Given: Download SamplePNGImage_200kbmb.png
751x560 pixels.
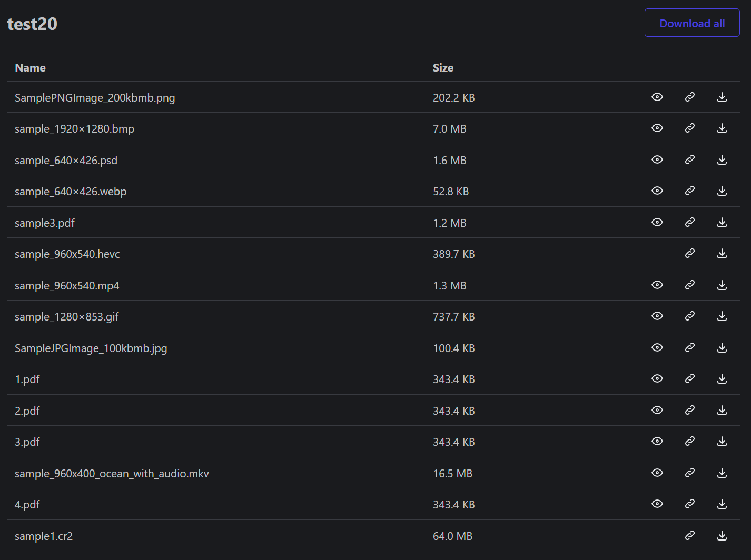Looking at the screenshot, I should (722, 97).
